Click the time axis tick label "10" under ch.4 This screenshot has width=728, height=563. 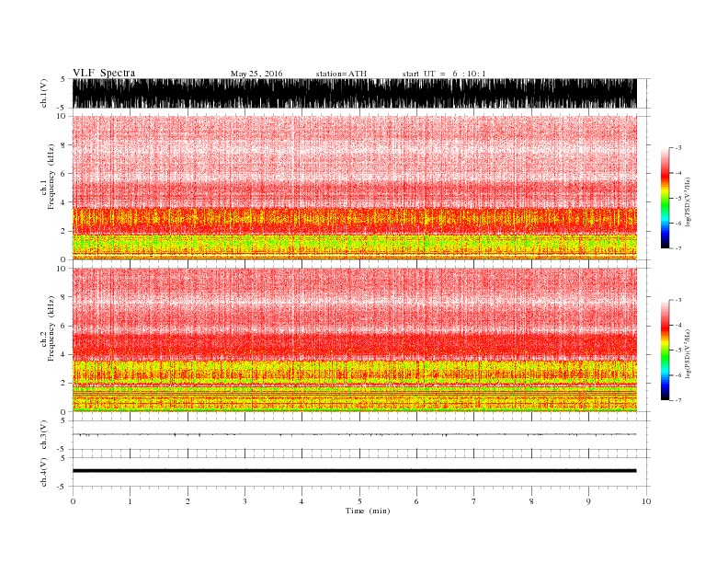tap(646, 501)
